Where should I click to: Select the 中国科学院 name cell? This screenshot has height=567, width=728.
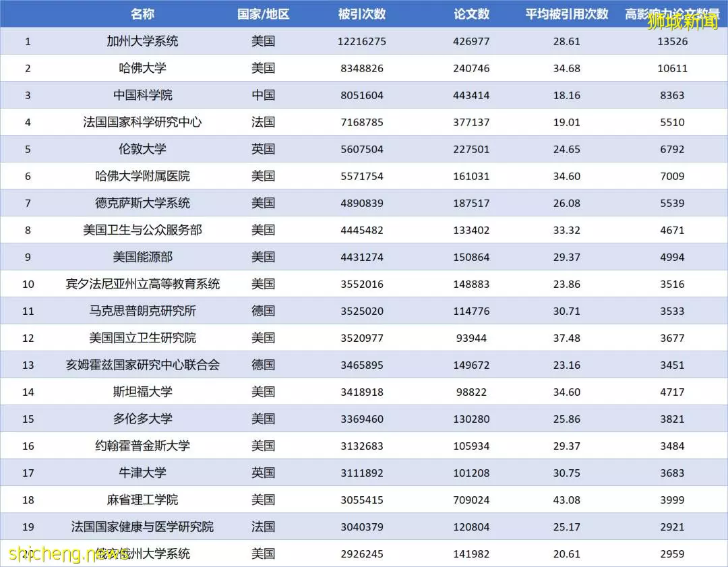(x=142, y=95)
